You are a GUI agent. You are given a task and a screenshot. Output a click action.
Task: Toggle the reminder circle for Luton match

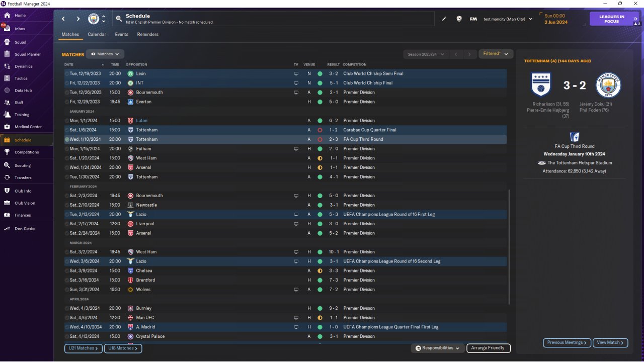pos(67,121)
